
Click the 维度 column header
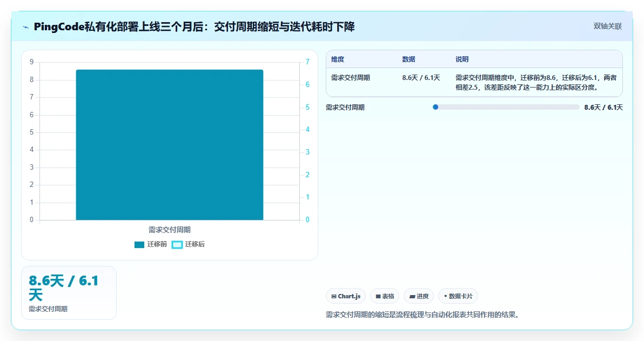point(338,59)
